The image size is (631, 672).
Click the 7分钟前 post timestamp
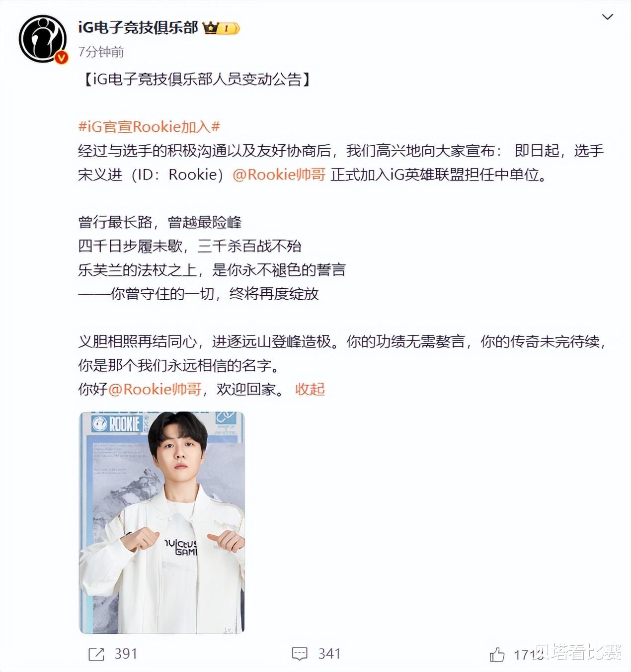101,52
